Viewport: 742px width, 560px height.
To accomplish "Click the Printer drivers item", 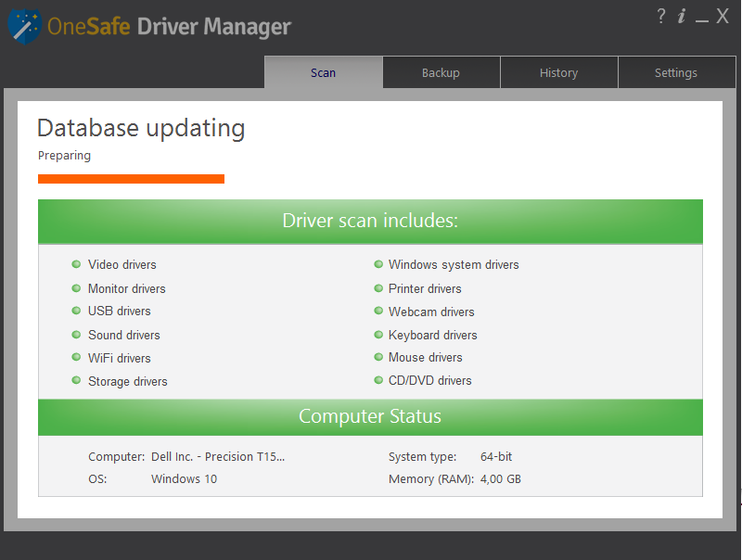I will pyautogui.click(x=425, y=288).
